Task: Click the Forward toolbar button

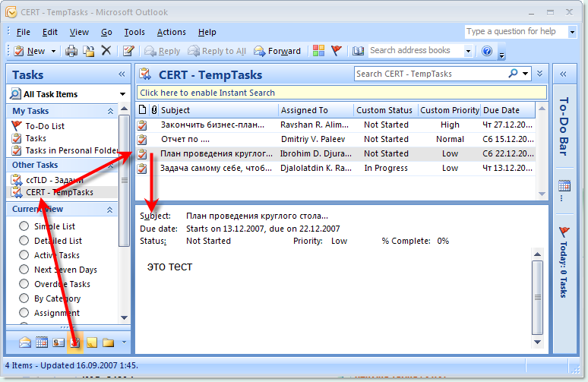Action: 277,51
